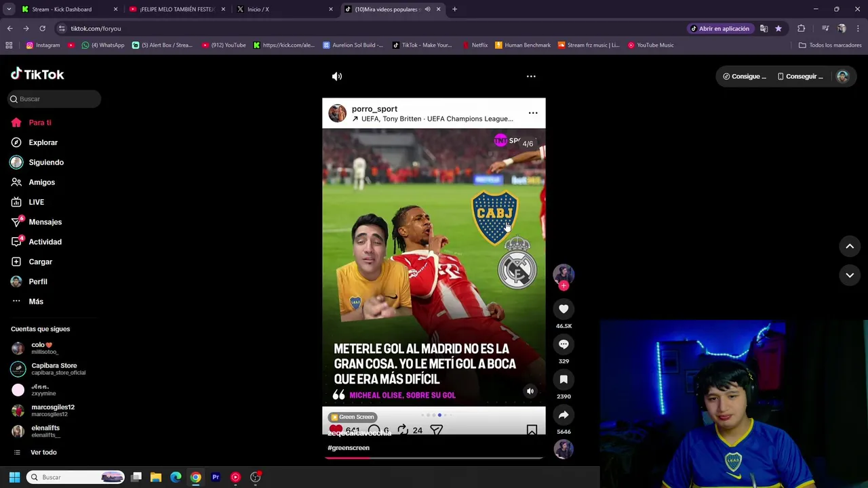Screen dimensions: 868x488
Task: Mute video with speaker icon above post
Action: click(x=337, y=77)
